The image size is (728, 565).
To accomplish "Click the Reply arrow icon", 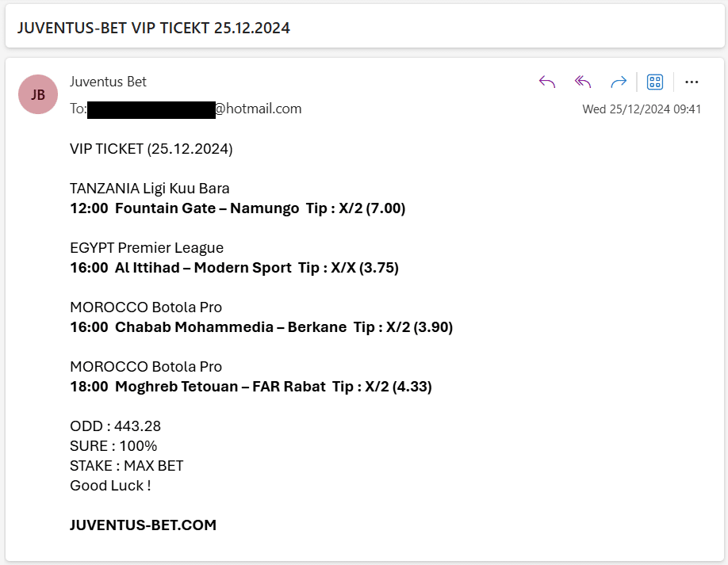I will (x=547, y=82).
